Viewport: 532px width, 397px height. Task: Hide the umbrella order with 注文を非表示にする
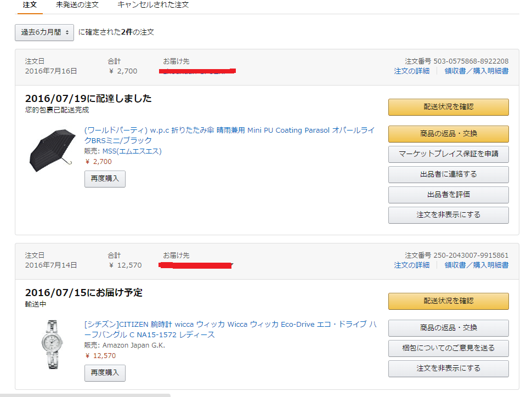[x=448, y=215]
